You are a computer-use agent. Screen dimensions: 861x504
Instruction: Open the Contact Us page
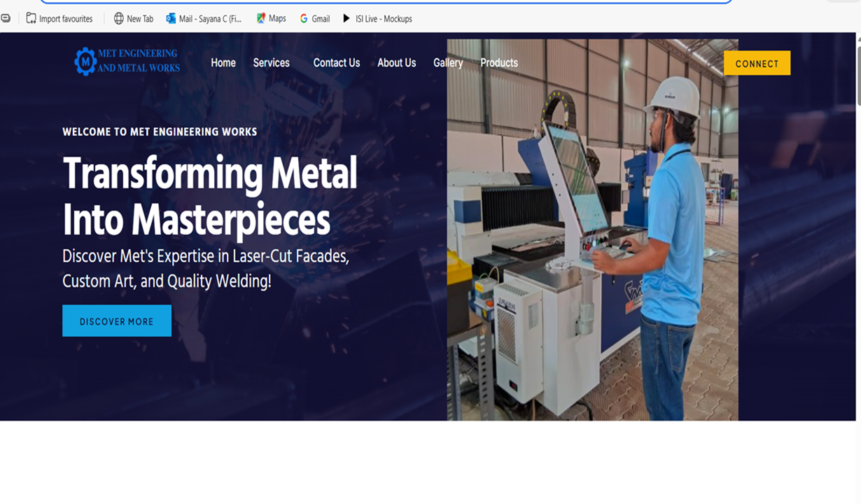click(x=336, y=62)
